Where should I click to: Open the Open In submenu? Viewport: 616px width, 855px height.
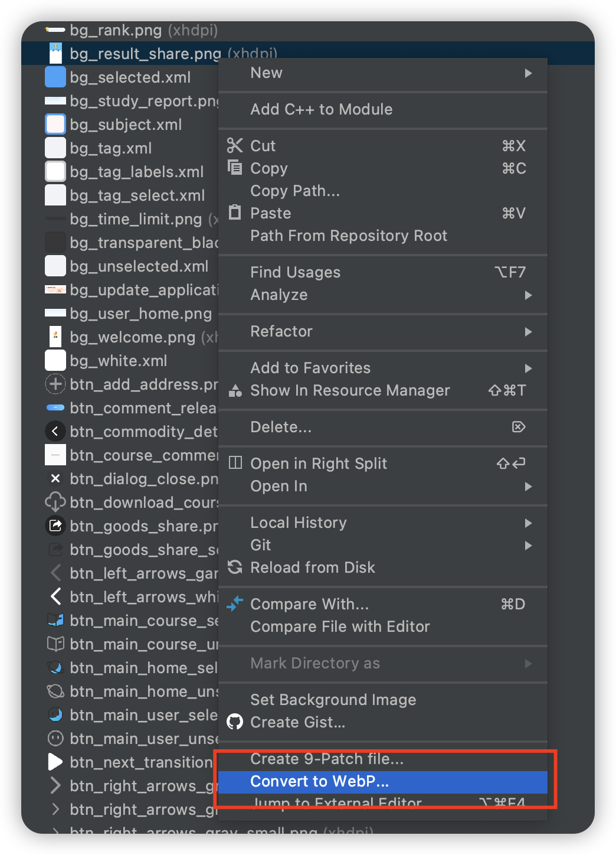[383, 486]
